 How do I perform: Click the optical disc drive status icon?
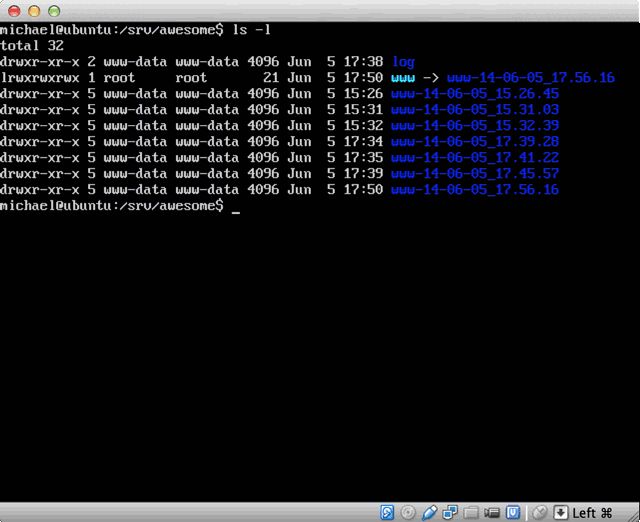(x=408, y=512)
